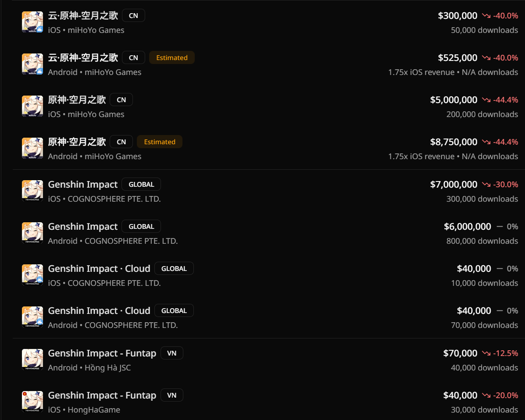
Task: Click '300,000 downloads' text
Action: (x=482, y=199)
